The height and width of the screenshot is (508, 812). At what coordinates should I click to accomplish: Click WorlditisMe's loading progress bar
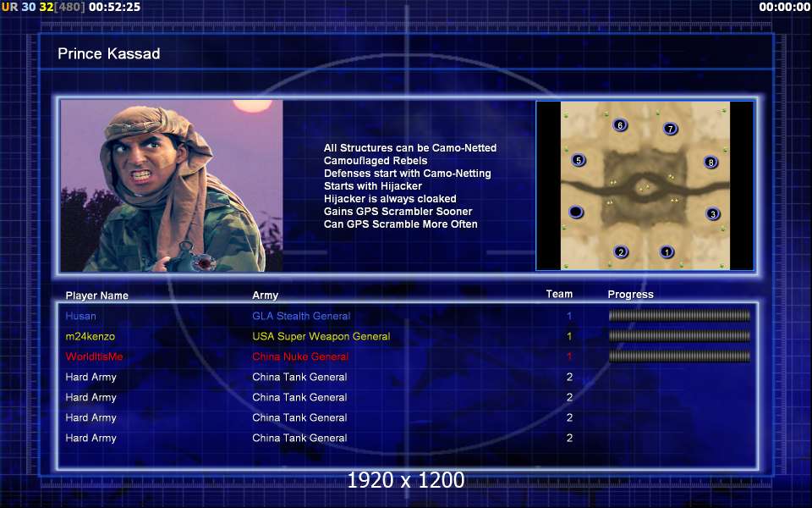[x=679, y=356]
